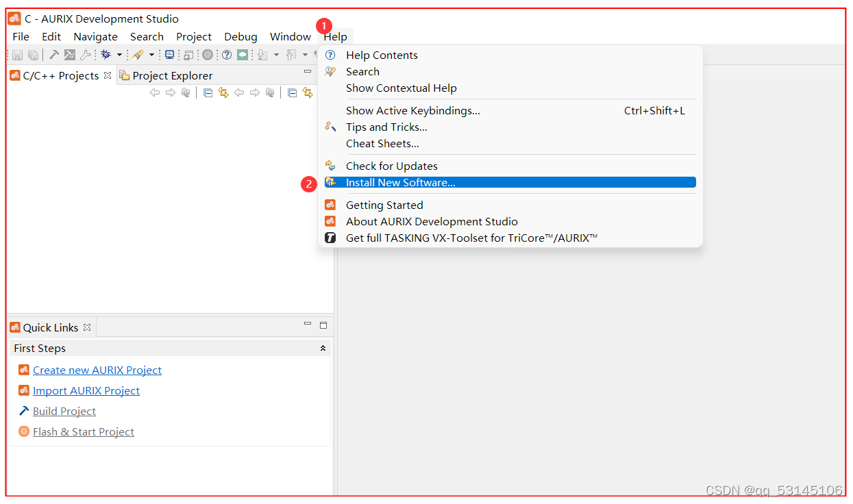Close the Quick Links tab

87,327
